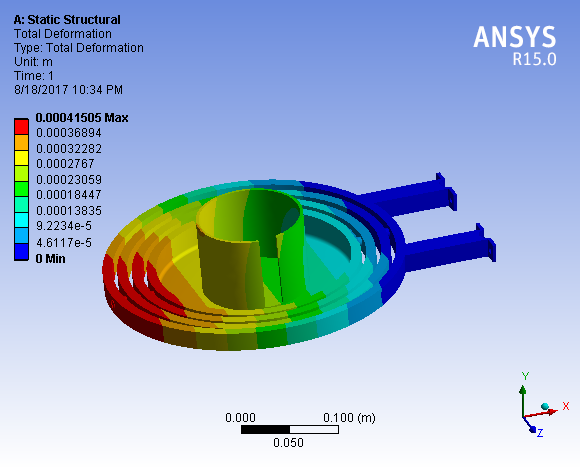Select the '0.00036894' legend value

click(x=69, y=133)
